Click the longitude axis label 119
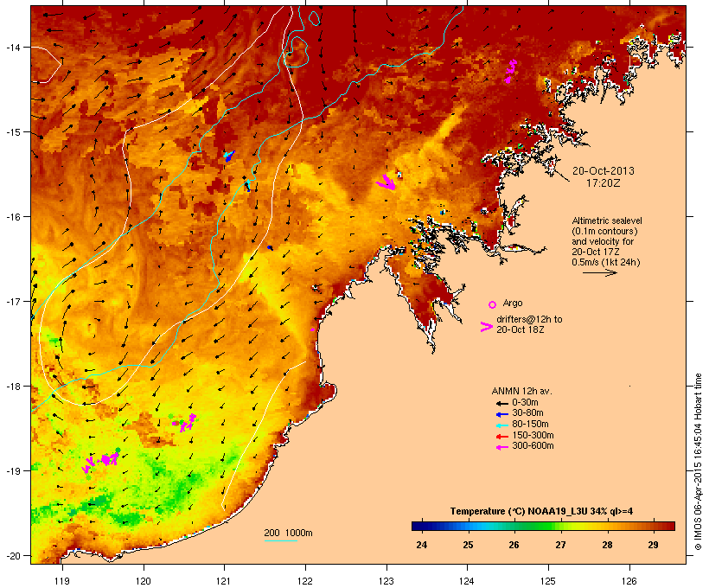Image resolution: width=709 pixels, height=588 pixels. point(62,581)
